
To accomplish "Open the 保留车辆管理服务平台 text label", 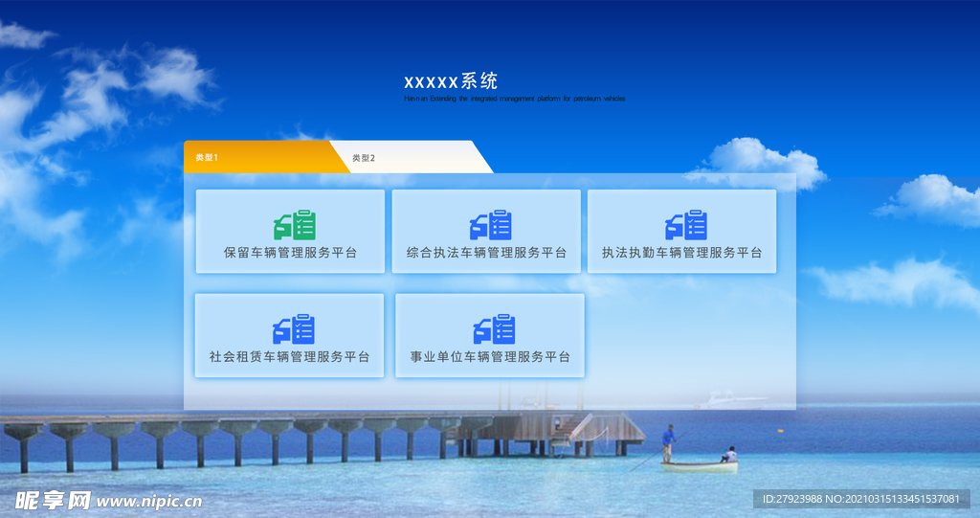I will [x=290, y=254].
